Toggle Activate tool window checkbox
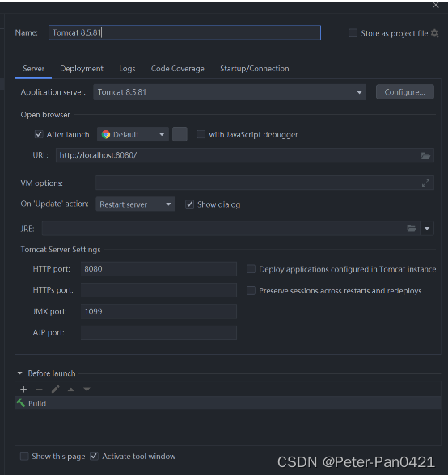The image size is (448, 476). pos(94,456)
